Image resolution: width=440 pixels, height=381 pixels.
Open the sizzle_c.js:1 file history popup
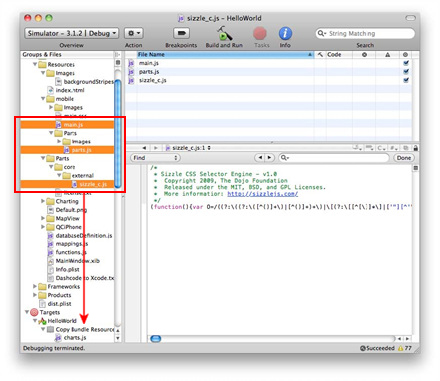[x=189, y=148]
